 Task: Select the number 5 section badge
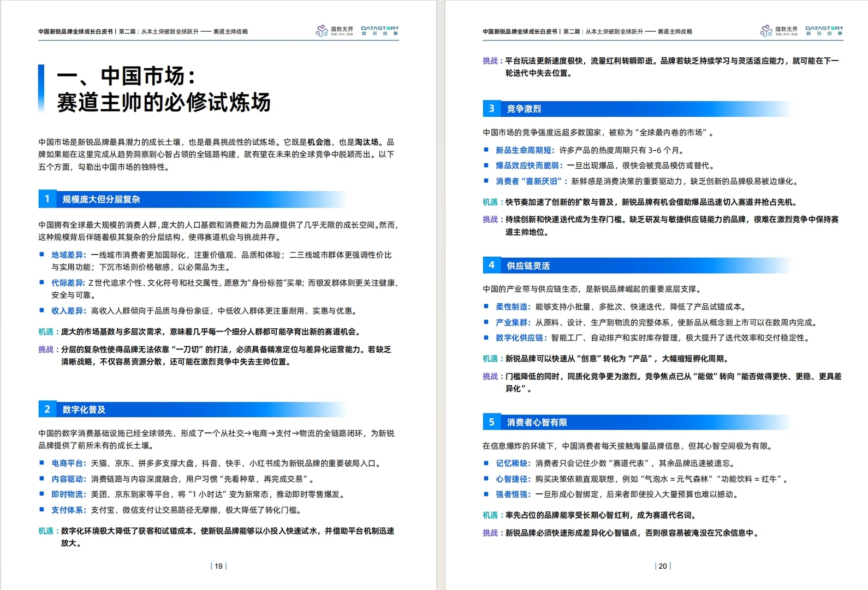click(491, 422)
